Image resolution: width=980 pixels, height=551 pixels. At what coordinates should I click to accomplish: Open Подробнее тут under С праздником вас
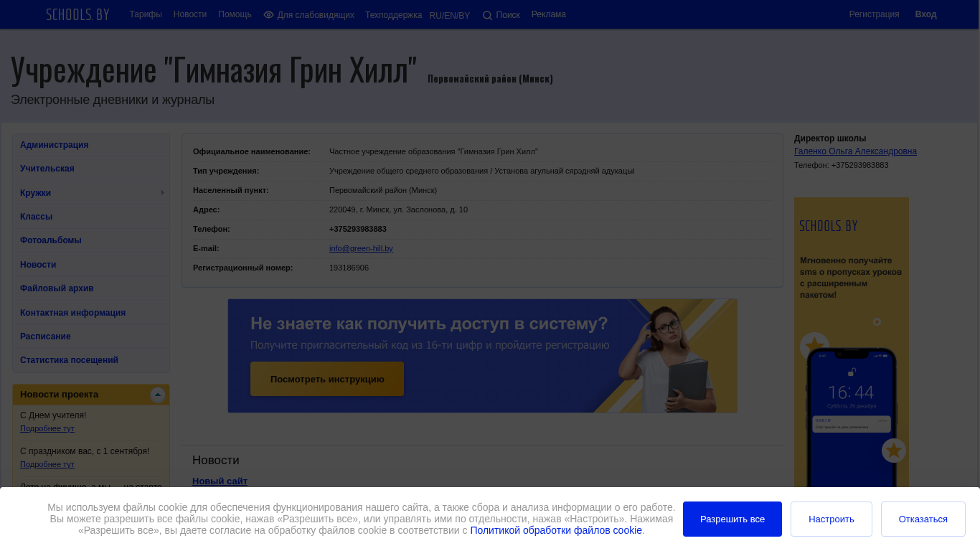pyautogui.click(x=47, y=464)
